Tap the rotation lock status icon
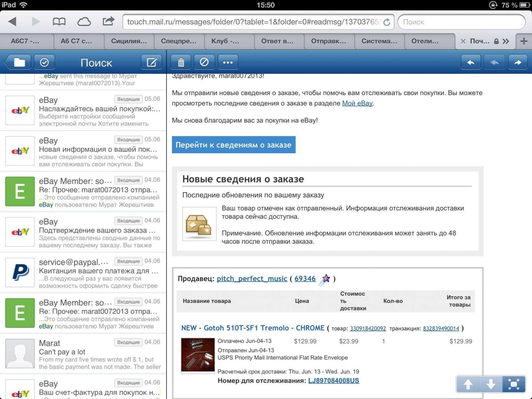The height and width of the screenshot is (399, 532). click(493, 5)
